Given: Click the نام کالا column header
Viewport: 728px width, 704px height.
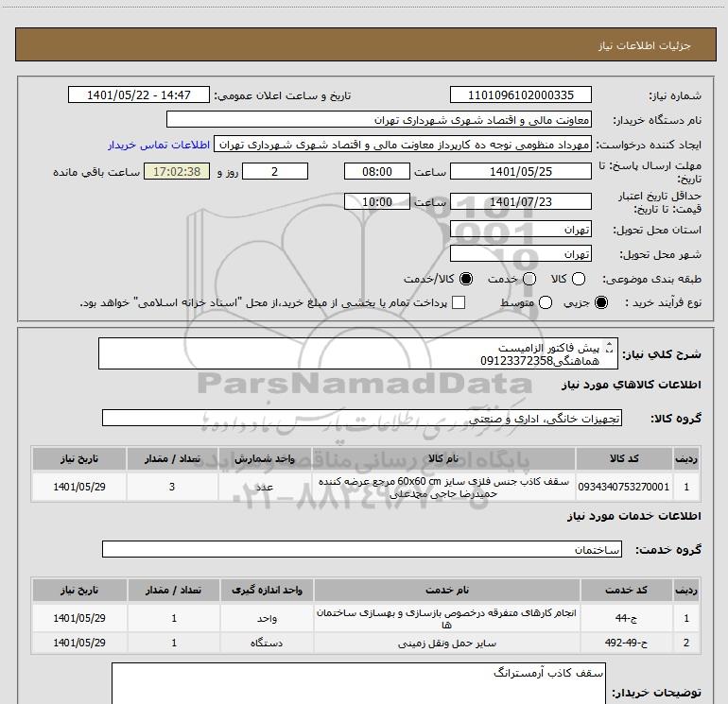Looking at the screenshot, I should [443, 458].
